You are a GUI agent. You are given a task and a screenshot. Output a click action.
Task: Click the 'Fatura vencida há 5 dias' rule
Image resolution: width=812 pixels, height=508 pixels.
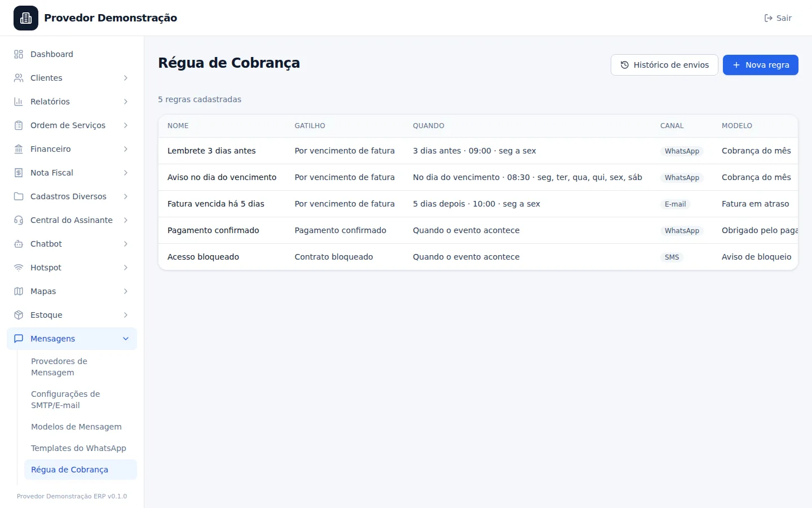pyautogui.click(x=216, y=204)
